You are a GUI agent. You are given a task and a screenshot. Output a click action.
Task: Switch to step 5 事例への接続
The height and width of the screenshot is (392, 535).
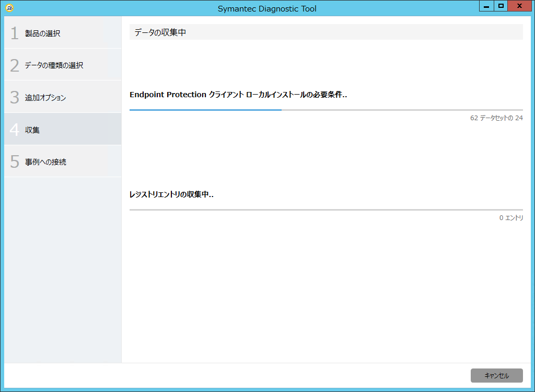63,162
